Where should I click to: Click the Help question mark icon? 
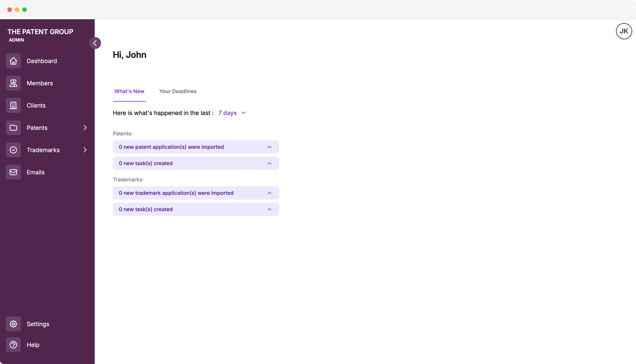point(13,345)
